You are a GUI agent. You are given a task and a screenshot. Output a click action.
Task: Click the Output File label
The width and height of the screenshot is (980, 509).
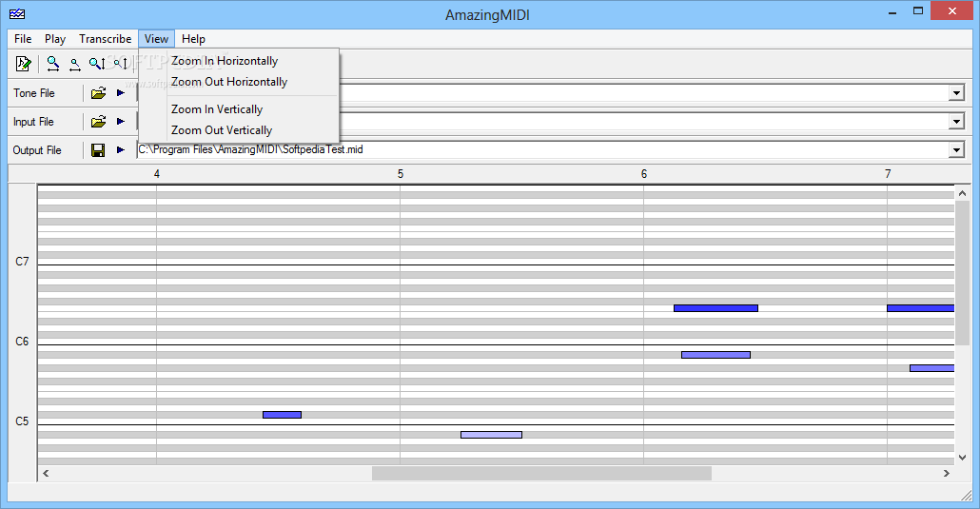37,150
